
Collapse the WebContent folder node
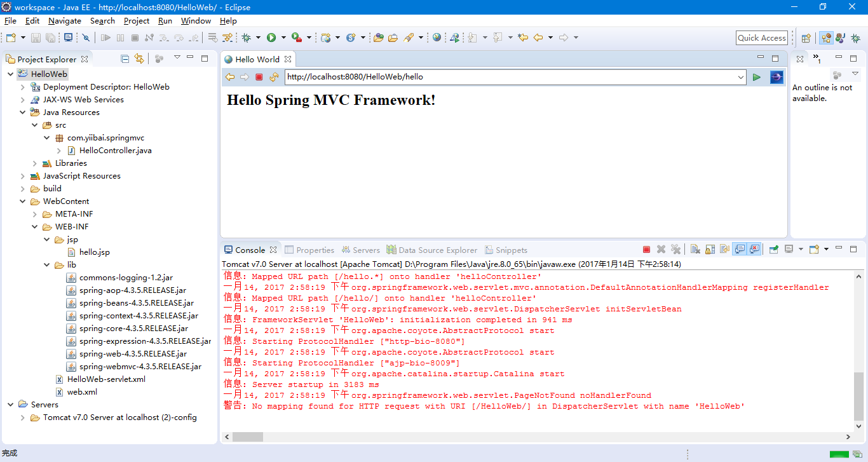[23, 201]
